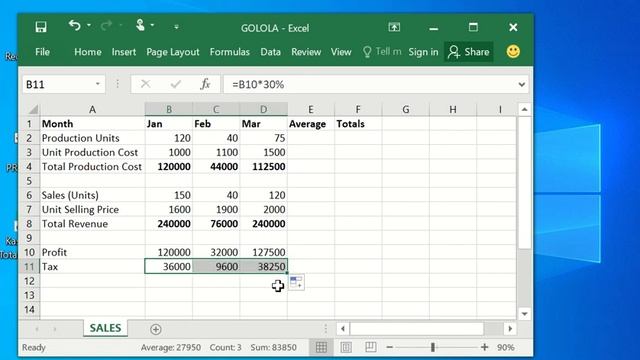Image resolution: width=640 pixels, height=360 pixels.
Task: Select column A header
Action: (93, 109)
